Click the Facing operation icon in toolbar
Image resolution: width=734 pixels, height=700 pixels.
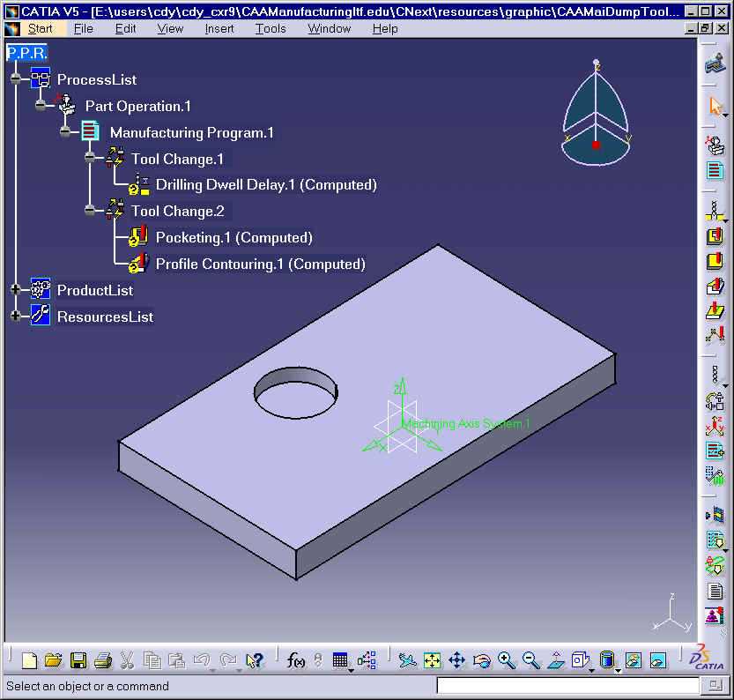tap(715, 261)
